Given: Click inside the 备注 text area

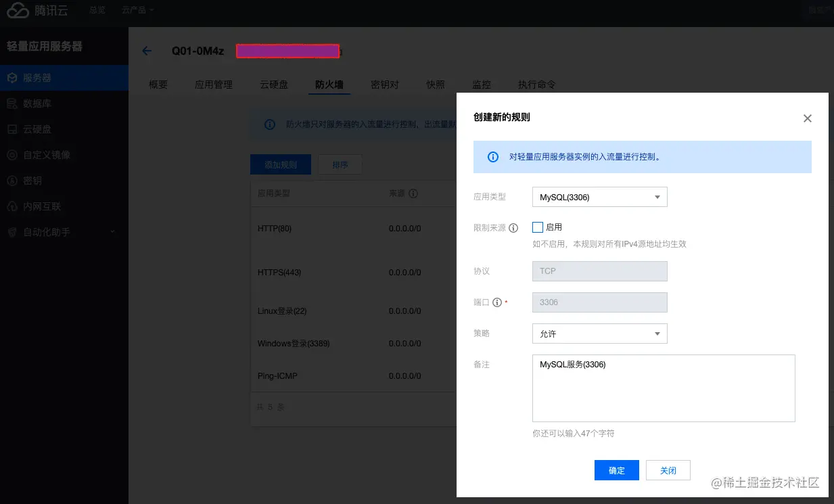Looking at the screenshot, I should [663, 388].
